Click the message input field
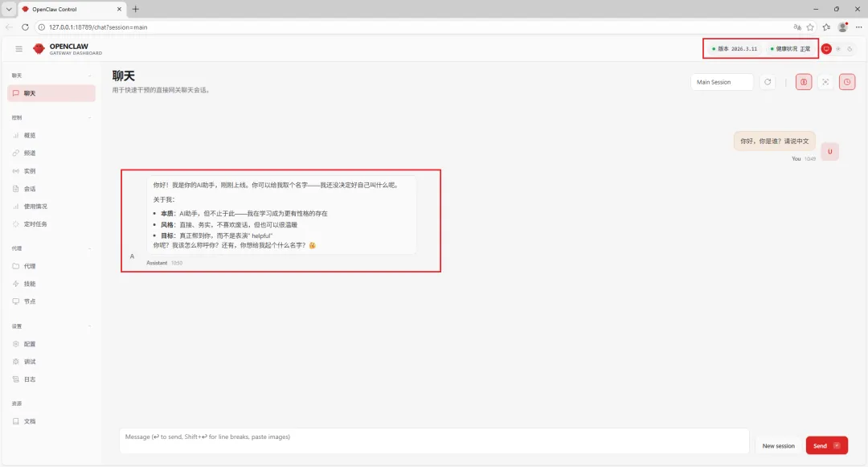This screenshot has height=467, width=868. point(434,441)
